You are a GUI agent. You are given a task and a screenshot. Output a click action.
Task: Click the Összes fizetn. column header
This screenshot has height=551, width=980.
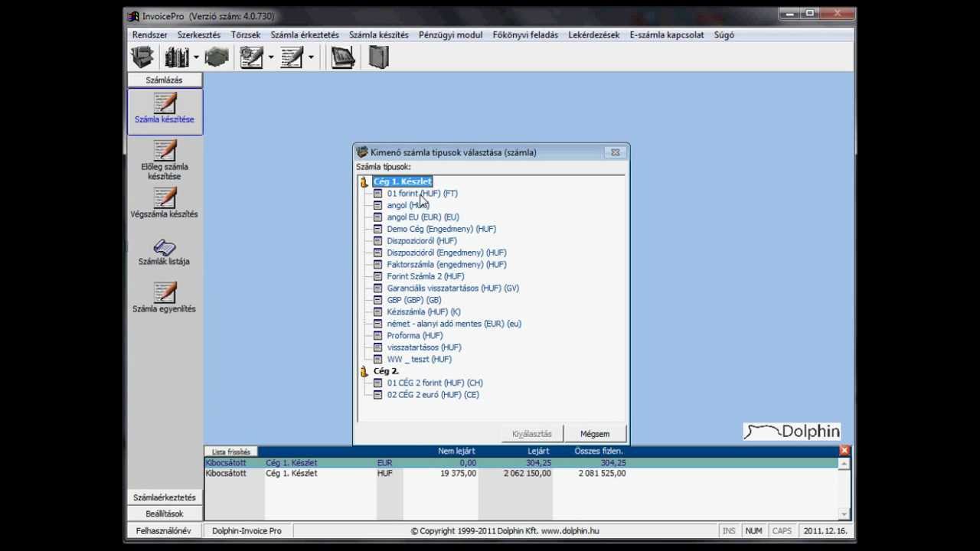pyautogui.click(x=599, y=452)
